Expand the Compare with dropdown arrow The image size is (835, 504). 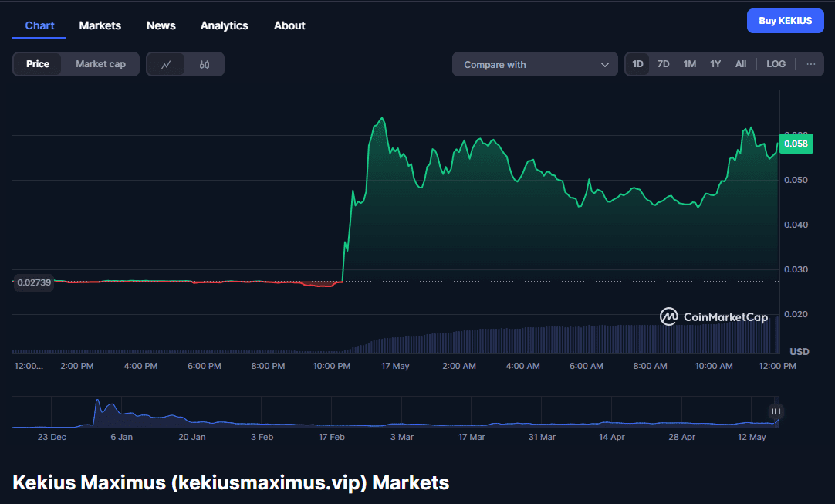click(x=604, y=65)
